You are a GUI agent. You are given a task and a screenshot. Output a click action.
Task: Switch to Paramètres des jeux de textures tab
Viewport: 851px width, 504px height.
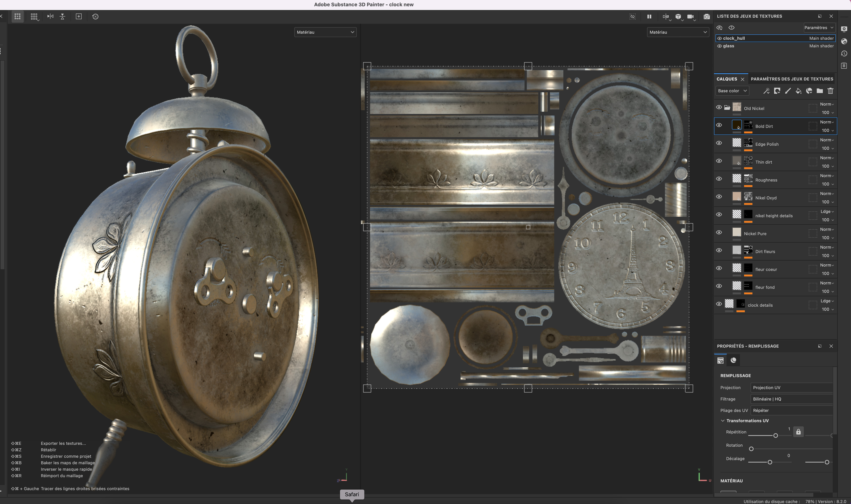[792, 79]
